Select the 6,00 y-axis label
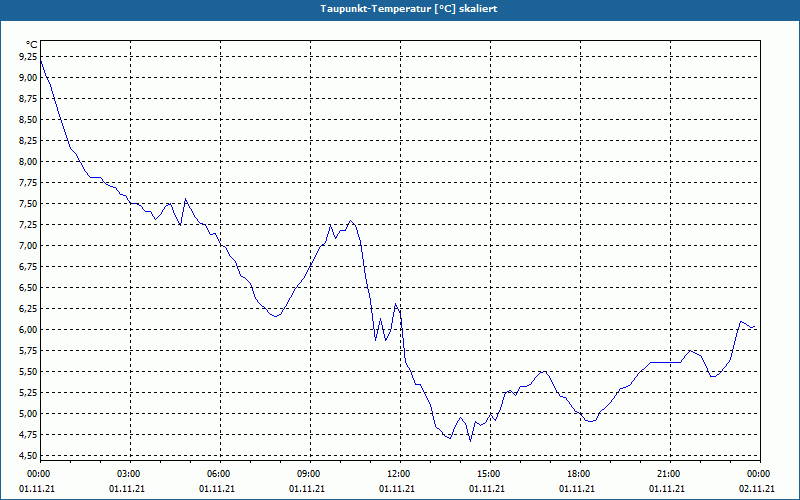Image resolution: width=800 pixels, height=500 pixels. pyautogui.click(x=28, y=330)
